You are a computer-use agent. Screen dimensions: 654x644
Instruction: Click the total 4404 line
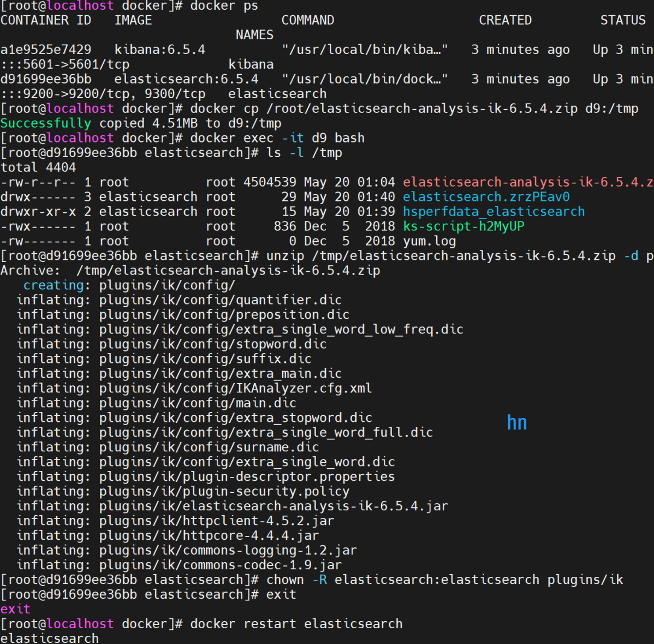[38, 168]
